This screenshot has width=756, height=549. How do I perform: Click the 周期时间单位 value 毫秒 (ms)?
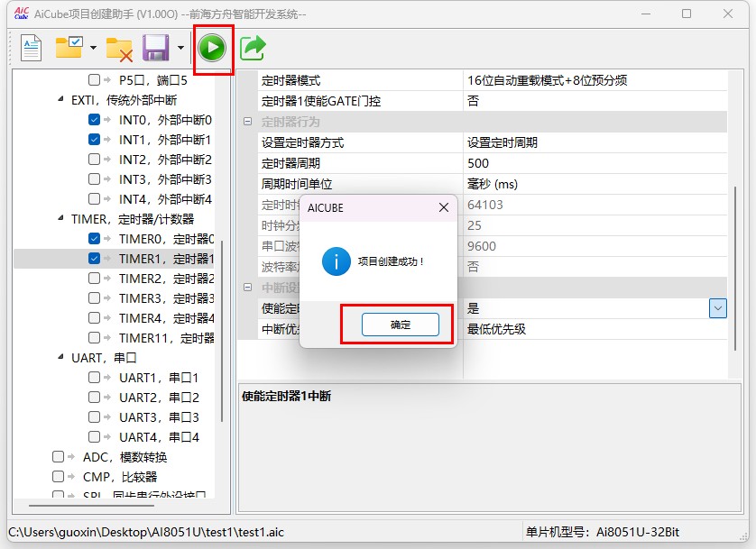[x=595, y=184]
